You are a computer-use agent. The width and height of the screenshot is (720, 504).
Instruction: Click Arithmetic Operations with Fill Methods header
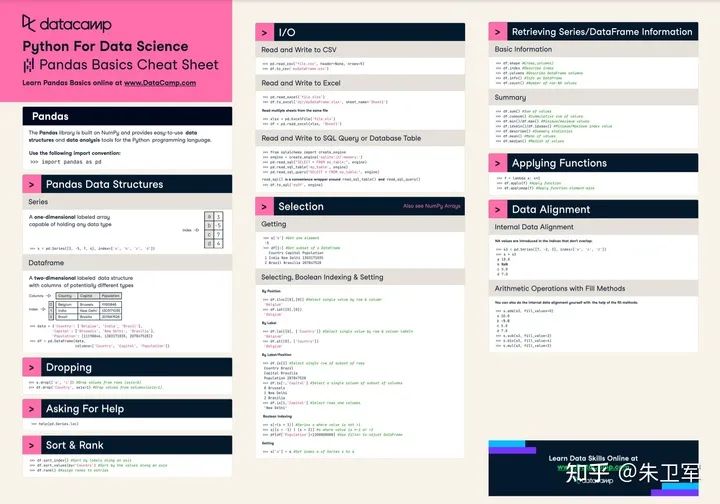[593, 288]
